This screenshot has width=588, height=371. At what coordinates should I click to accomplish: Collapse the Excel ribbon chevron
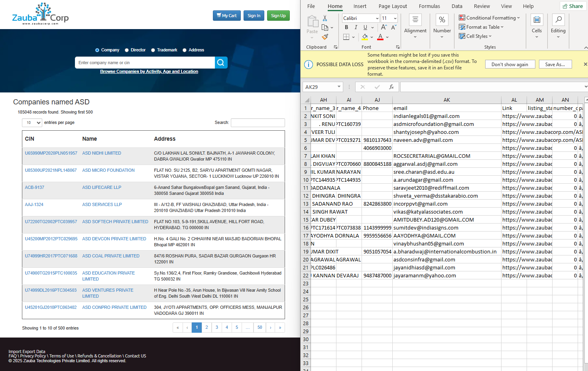pyautogui.click(x=586, y=47)
